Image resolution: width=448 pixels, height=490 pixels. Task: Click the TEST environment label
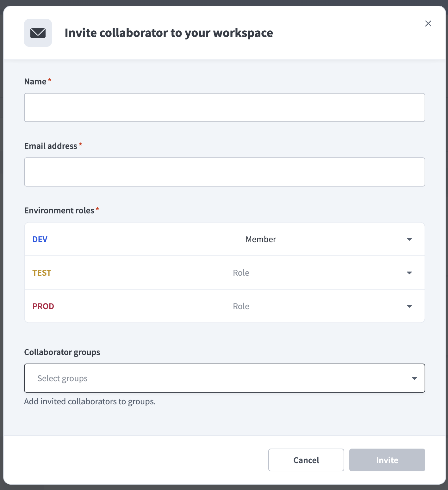42,273
